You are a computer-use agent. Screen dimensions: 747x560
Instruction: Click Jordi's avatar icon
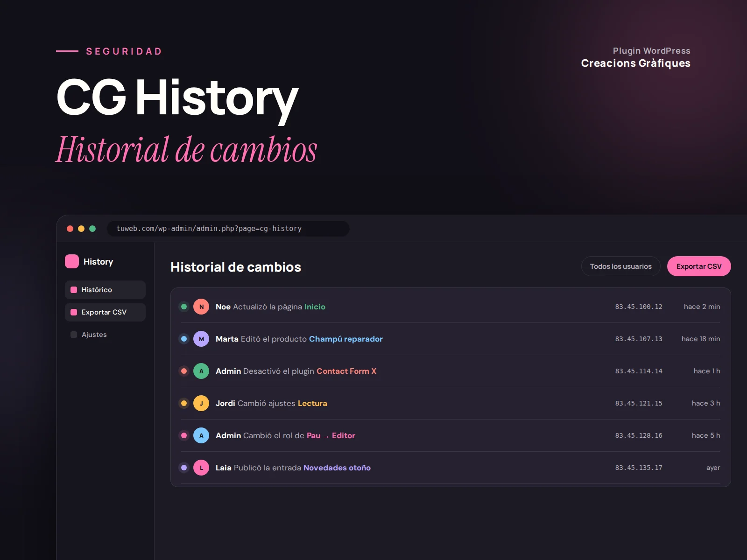(201, 403)
